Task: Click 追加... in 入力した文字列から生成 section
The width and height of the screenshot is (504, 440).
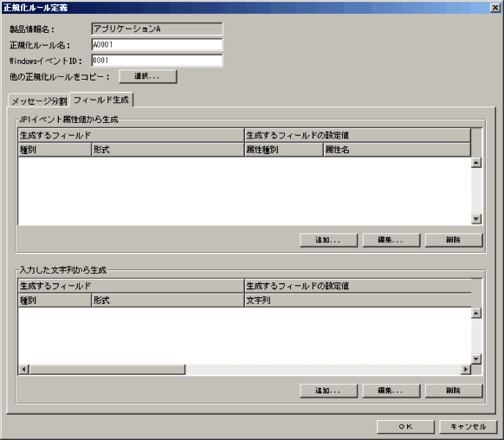Action: (x=328, y=391)
